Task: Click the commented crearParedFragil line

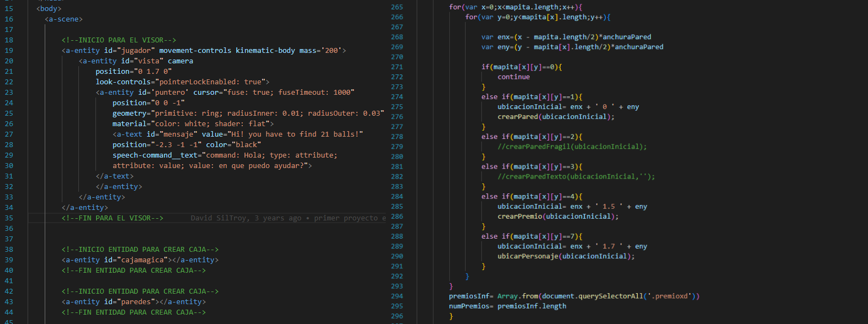Action: (572, 147)
